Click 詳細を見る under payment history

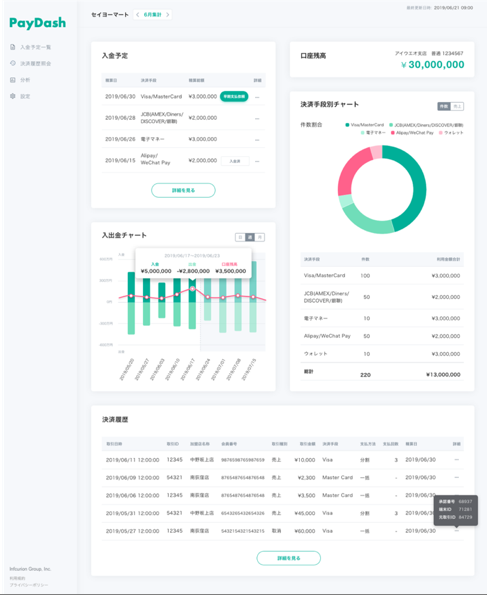[x=288, y=558]
